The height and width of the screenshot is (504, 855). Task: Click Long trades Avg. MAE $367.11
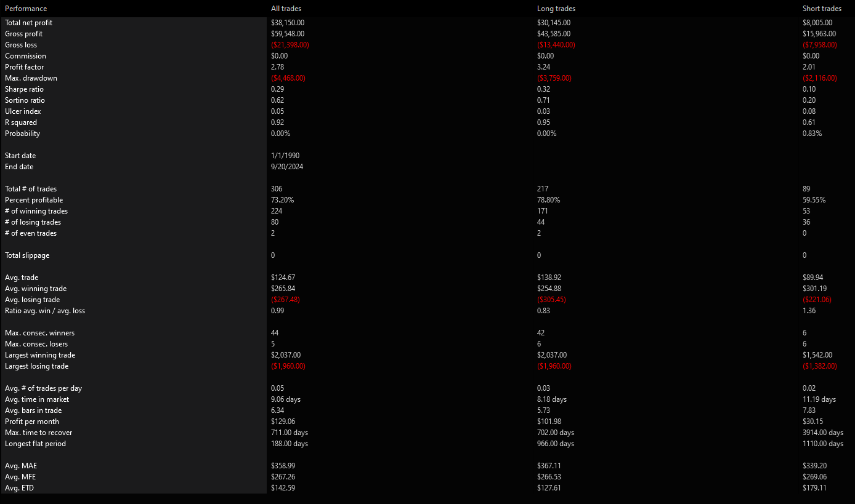click(x=549, y=466)
